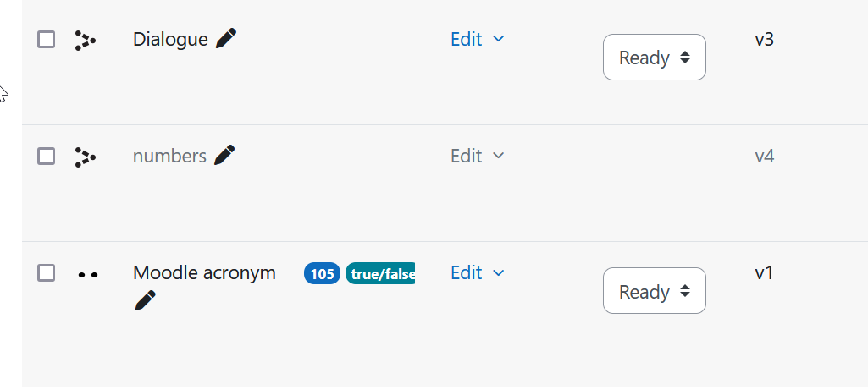Screen dimensions: 868x390
Task: Open the Edit menu for numbers
Action: coord(477,156)
